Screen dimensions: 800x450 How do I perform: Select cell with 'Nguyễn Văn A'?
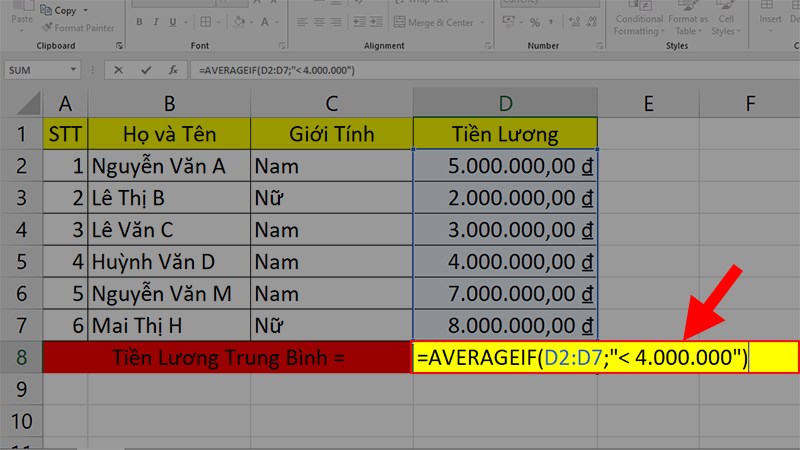(169, 166)
